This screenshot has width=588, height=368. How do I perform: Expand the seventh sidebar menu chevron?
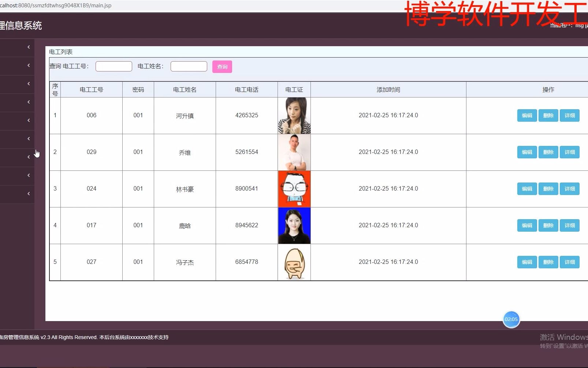pyautogui.click(x=29, y=157)
